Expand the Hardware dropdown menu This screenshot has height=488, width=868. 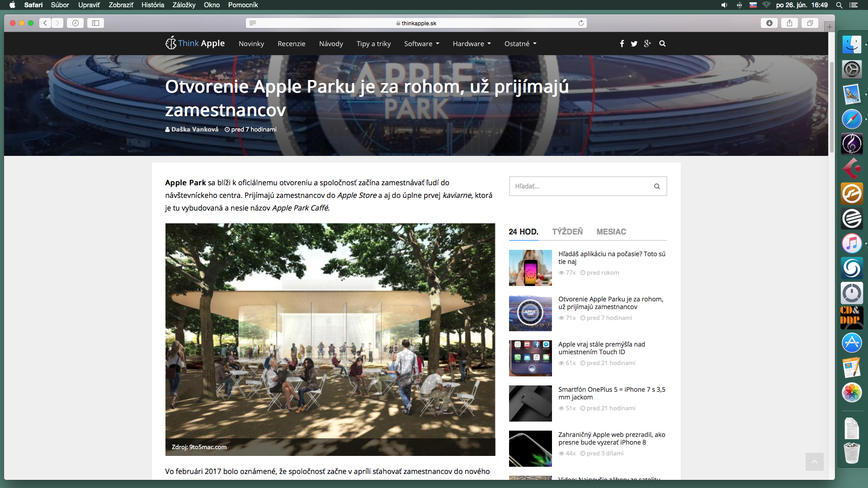point(472,44)
